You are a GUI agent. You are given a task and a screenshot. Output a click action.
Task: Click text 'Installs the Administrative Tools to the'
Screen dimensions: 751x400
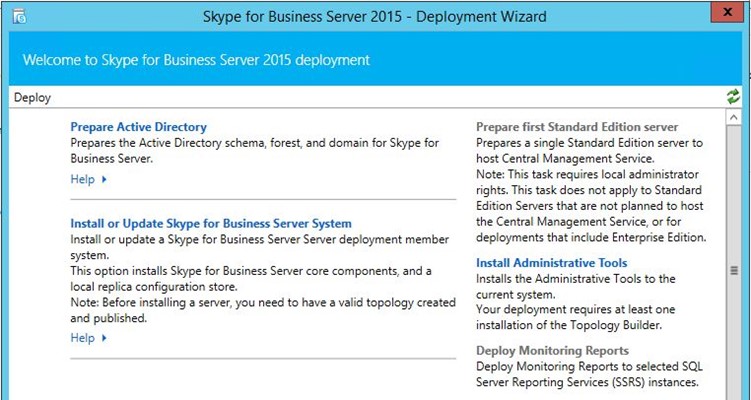point(576,279)
